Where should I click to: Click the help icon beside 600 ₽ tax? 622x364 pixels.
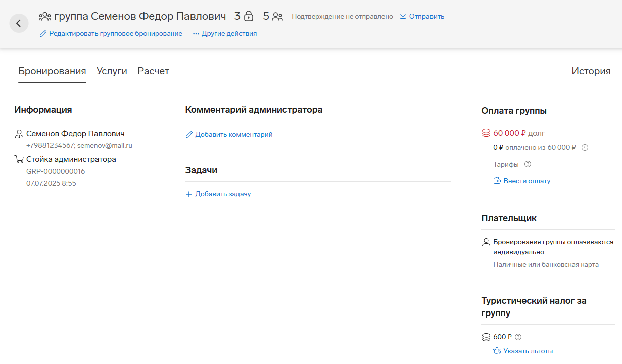(x=518, y=337)
